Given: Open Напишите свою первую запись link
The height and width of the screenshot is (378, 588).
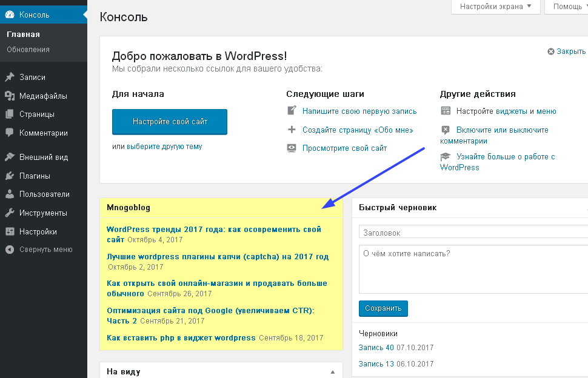Looking at the screenshot, I should [359, 111].
